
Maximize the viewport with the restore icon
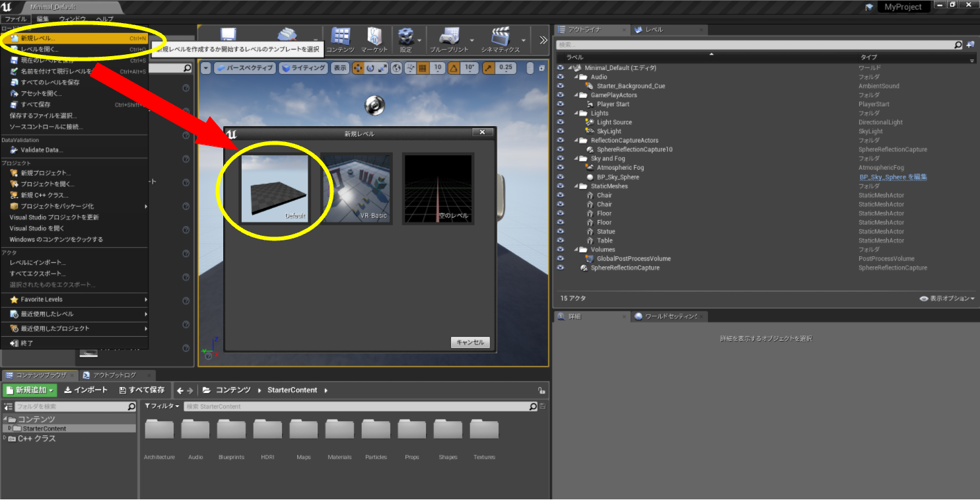point(542,68)
